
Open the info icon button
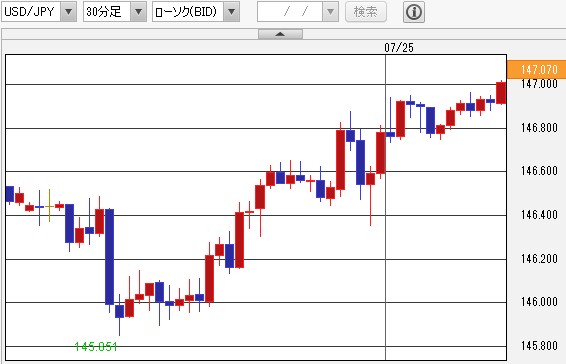414,12
